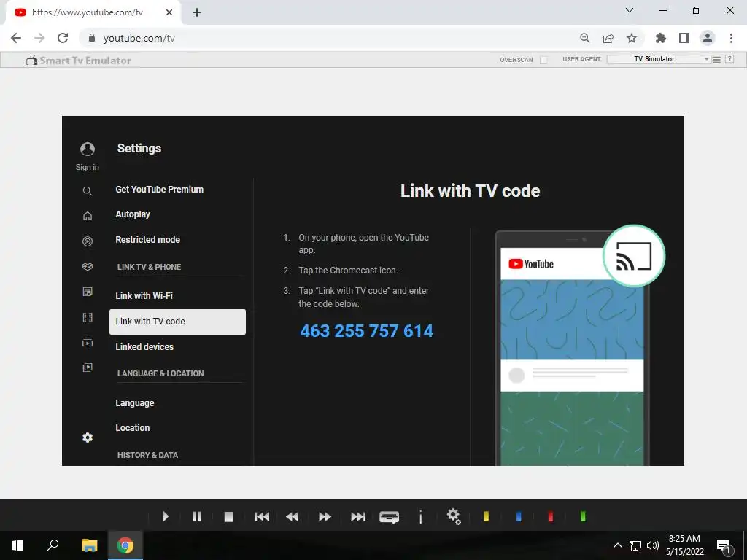Open the sidebar target-shaped circular icon
Viewport: 747px width, 560px height.
tap(88, 241)
